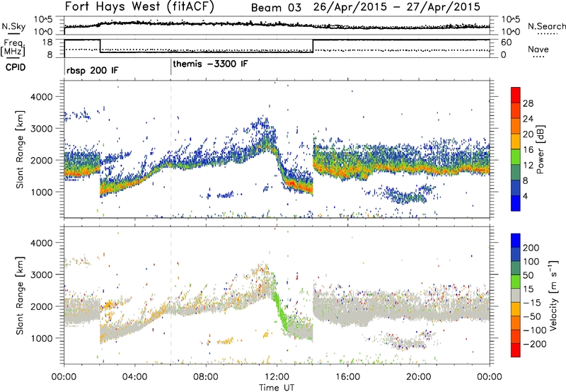Viewport: 566px width, 392px height.
Task: Click the '00:00' label at the time axis start
Action: pos(64,377)
